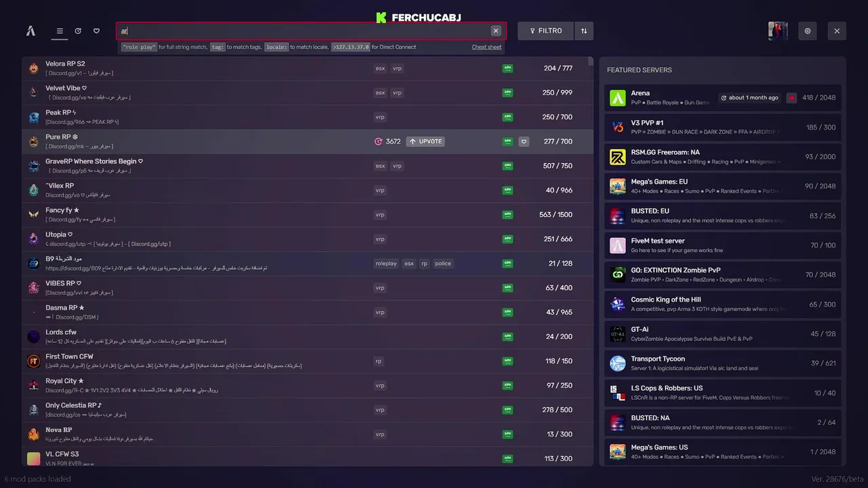
Task: Click the VIBES RP server icon
Action: click(34, 288)
